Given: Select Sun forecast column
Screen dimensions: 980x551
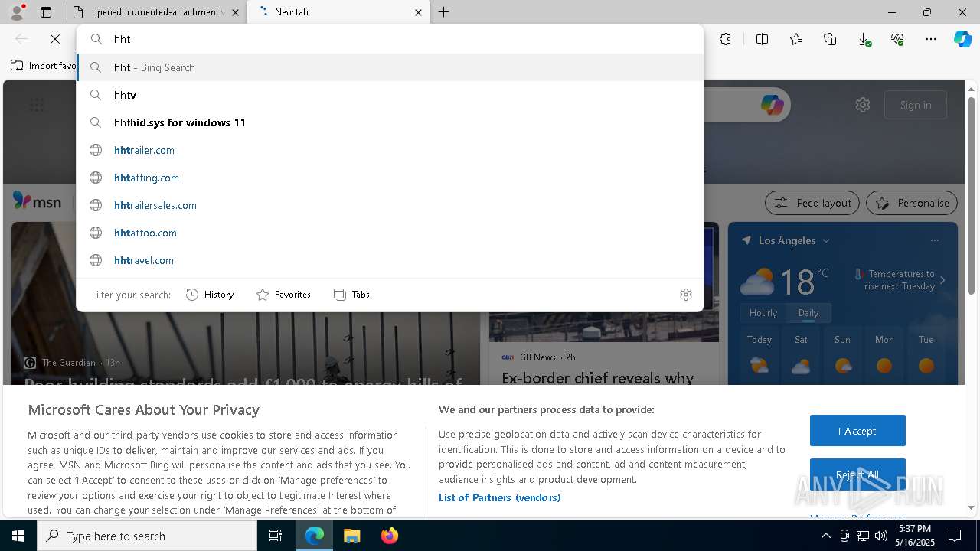Looking at the screenshot, I should [842, 357].
